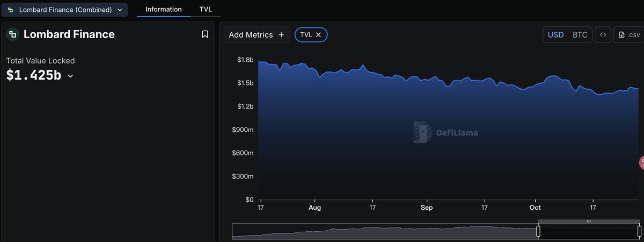The height and width of the screenshot is (242, 644).
Task: Download chart data as .csv
Action: (x=629, y=35)
